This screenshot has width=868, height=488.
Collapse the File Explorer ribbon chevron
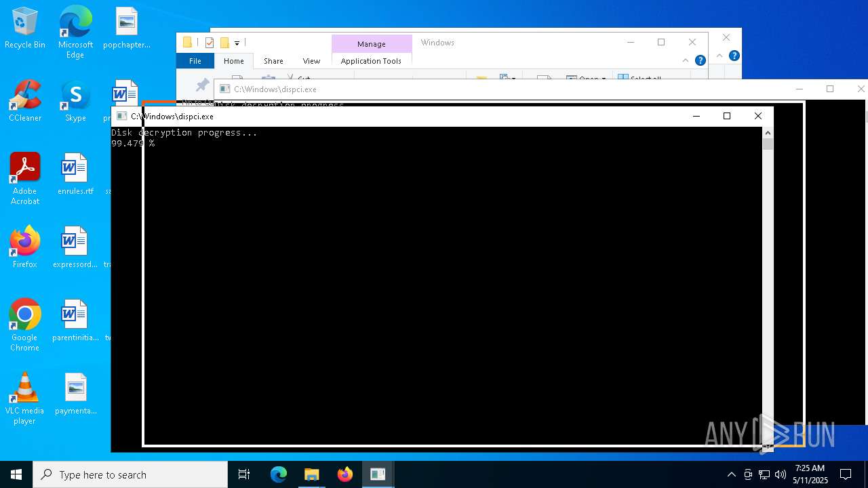point(686,60)
